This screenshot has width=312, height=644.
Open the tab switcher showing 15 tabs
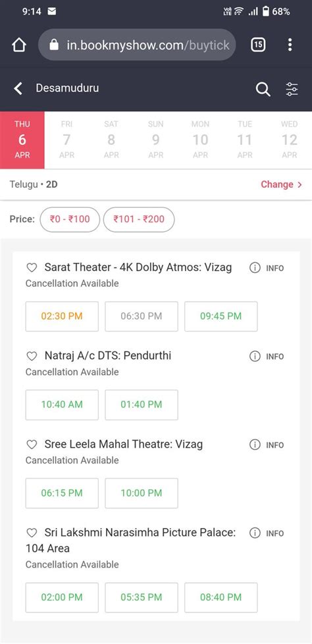[x=258, y=45]
